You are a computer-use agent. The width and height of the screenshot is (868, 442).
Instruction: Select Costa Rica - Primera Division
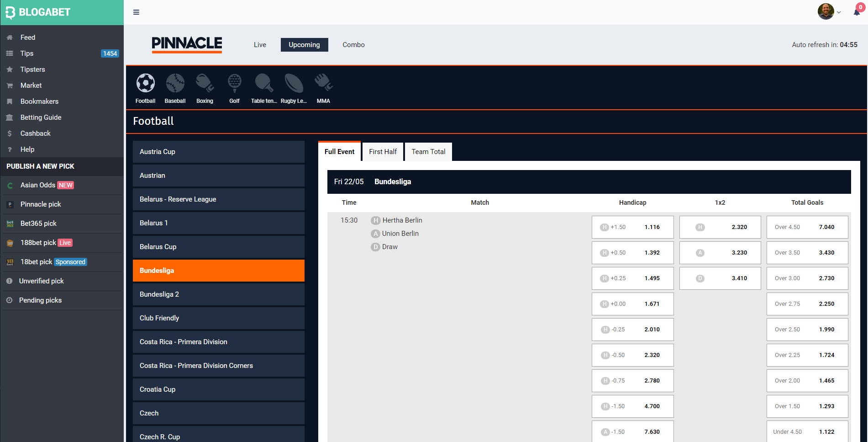point(219,342)
